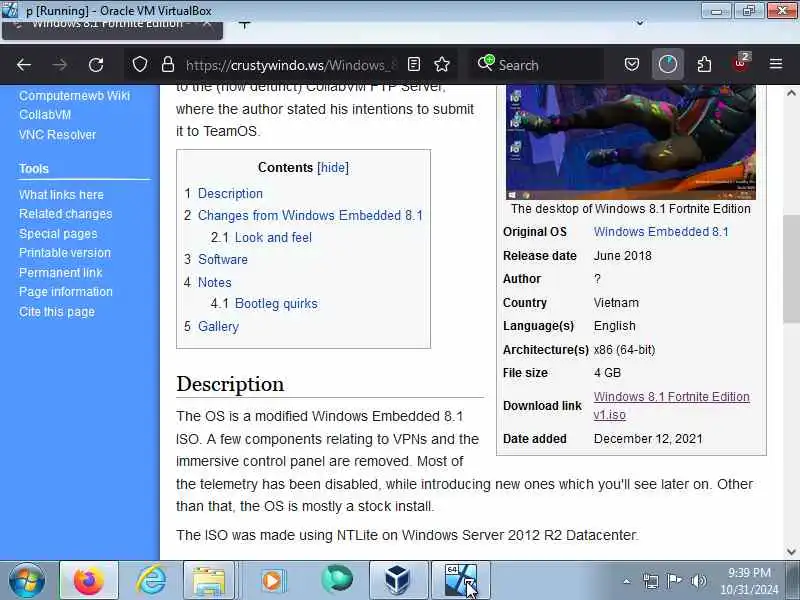Open the CollabVM sidebar link
Viewport: 800px width, 600px height.
click(x=45, y=115)
